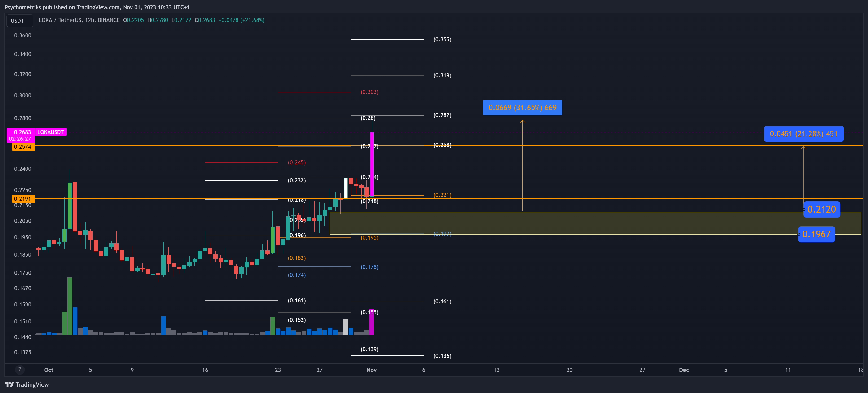
Task: Click the 0.2683 current price label
Action: tap(22, 132)
